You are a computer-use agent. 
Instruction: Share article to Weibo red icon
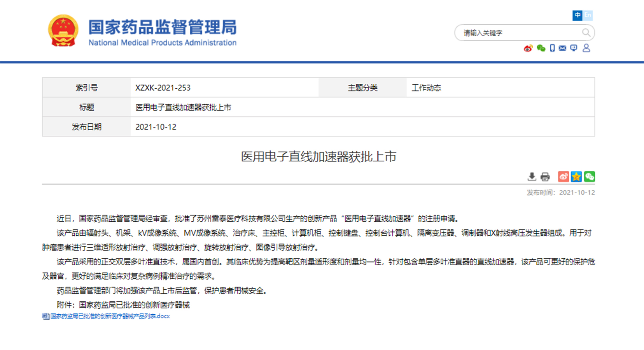(563, 177)
